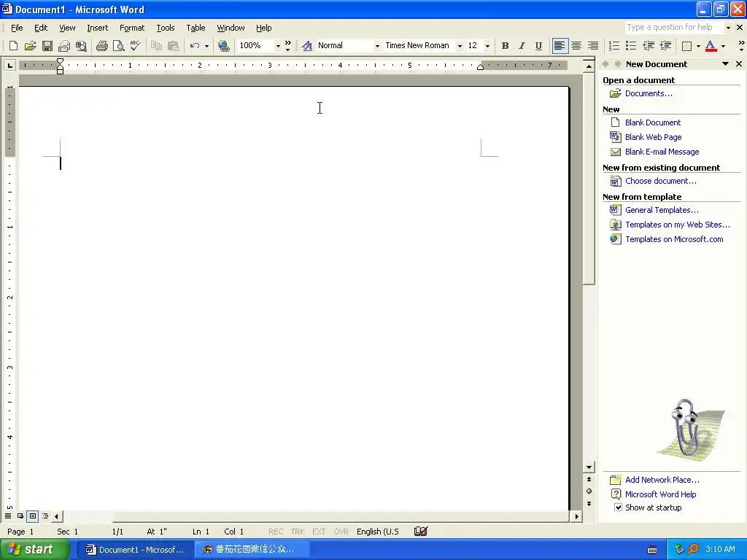Open the Insert menu

point(97,28)
